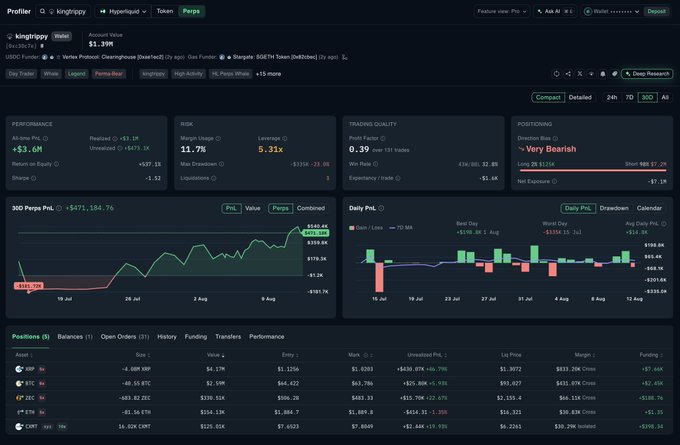Click the XRP coin icon in positions
Image resolution: width=680 pixels, height=445 pixels.
[x=19, y=369]
